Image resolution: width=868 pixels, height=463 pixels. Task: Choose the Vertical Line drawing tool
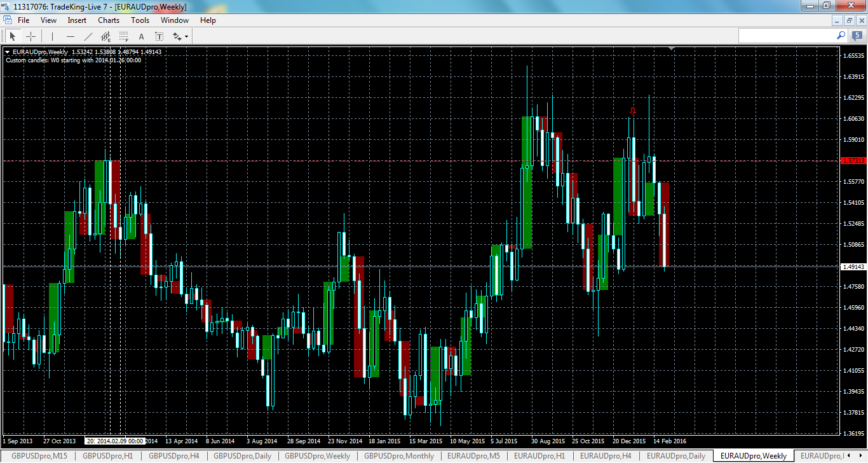click(52, 36)
